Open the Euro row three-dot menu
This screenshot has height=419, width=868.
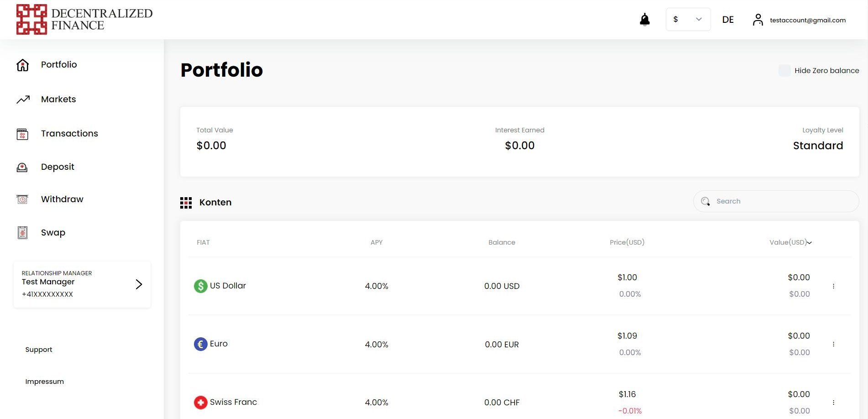click(x=833, y=344)
